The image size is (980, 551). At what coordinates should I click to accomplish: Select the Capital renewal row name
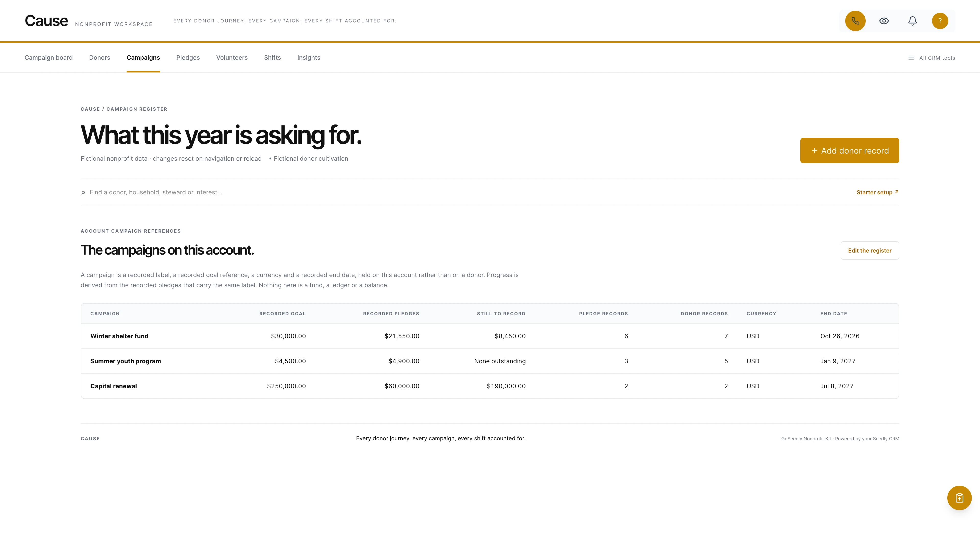click(x=113, y=386)
